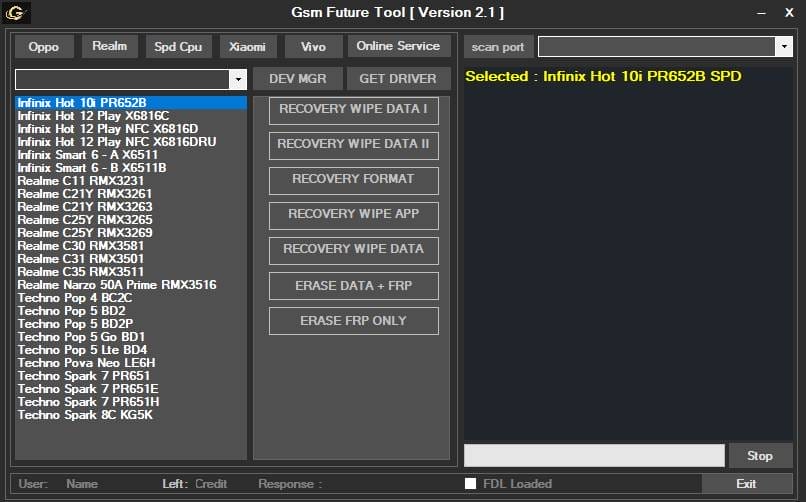Select Realme C11 RMX3231

[x=131, y=181]
